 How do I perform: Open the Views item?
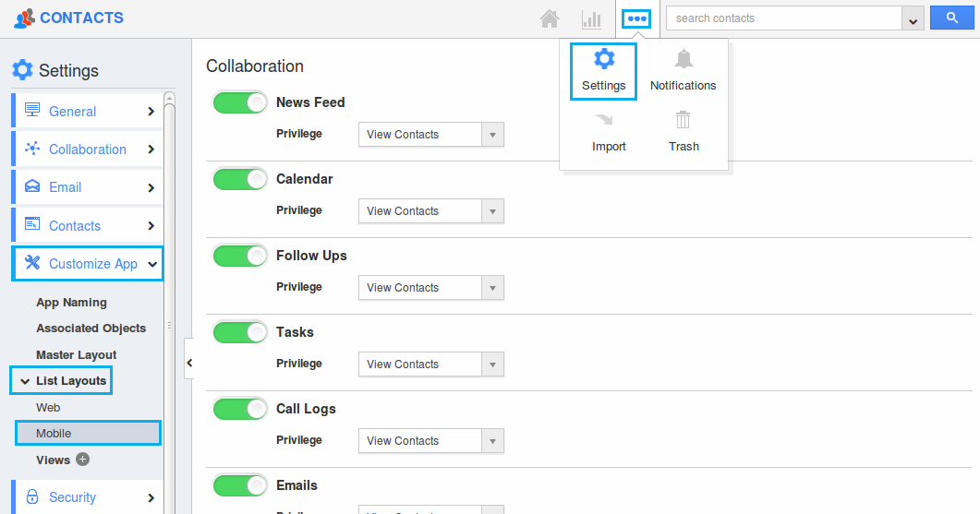click(x=53, y=460)
